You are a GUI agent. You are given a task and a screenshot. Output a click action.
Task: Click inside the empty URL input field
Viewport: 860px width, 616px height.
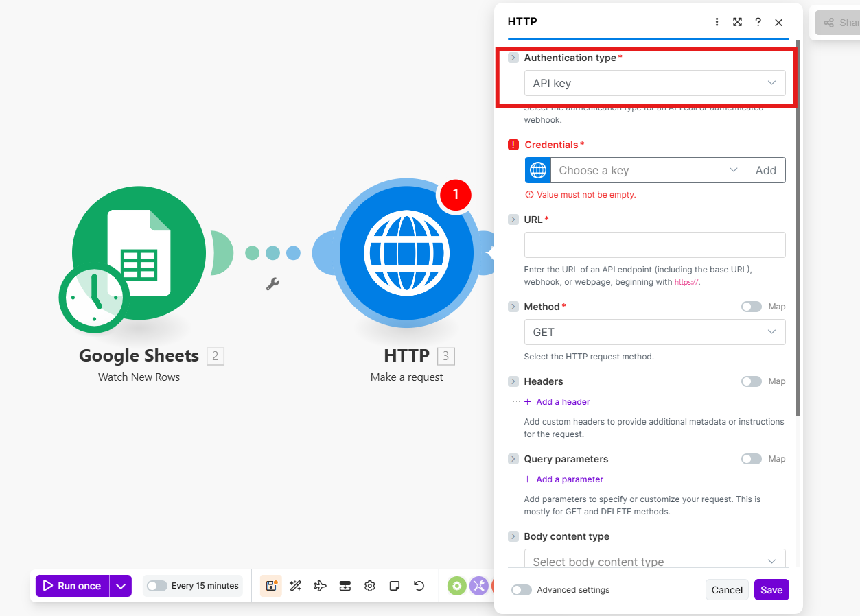655,245
